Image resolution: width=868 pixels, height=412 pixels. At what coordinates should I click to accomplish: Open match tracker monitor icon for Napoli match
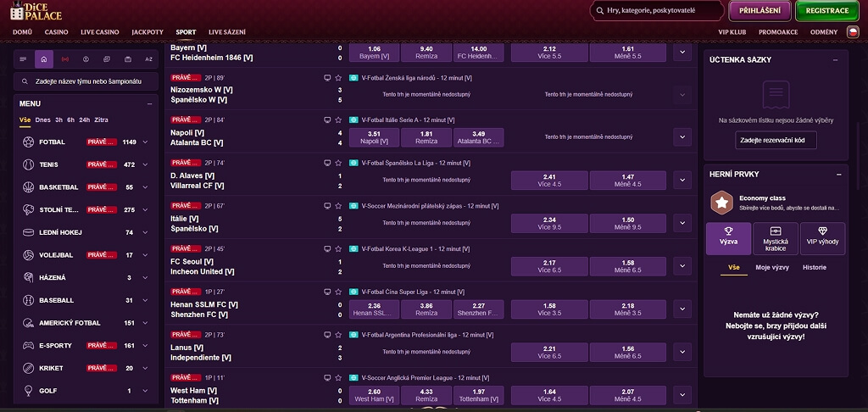tap(327, 120)
